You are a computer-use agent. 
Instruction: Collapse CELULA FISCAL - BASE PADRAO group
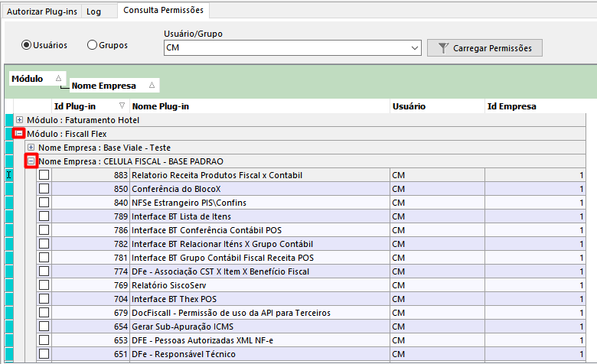coord(31,161)
